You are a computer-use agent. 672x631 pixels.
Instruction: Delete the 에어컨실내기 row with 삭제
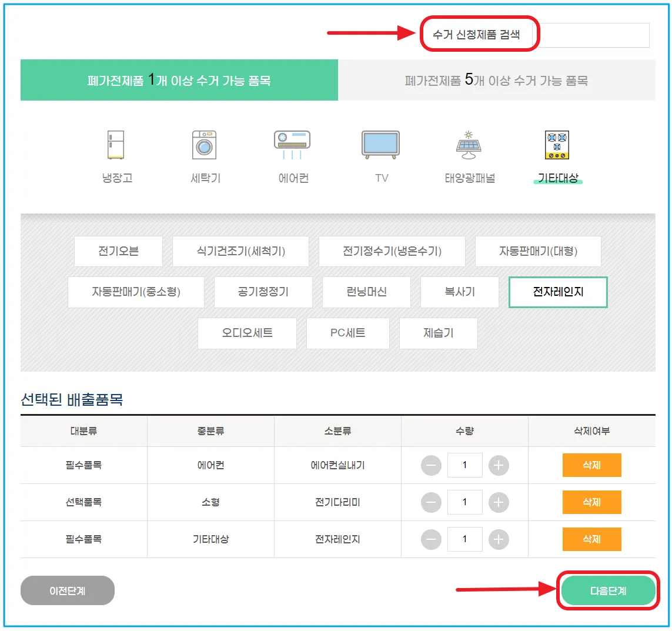coord(591,465)
